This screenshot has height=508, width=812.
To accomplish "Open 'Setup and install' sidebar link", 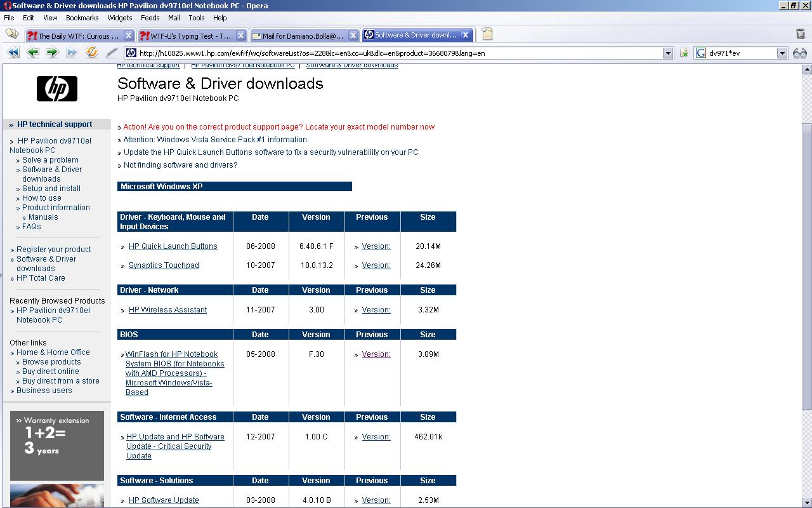I will tap(51, 189).
